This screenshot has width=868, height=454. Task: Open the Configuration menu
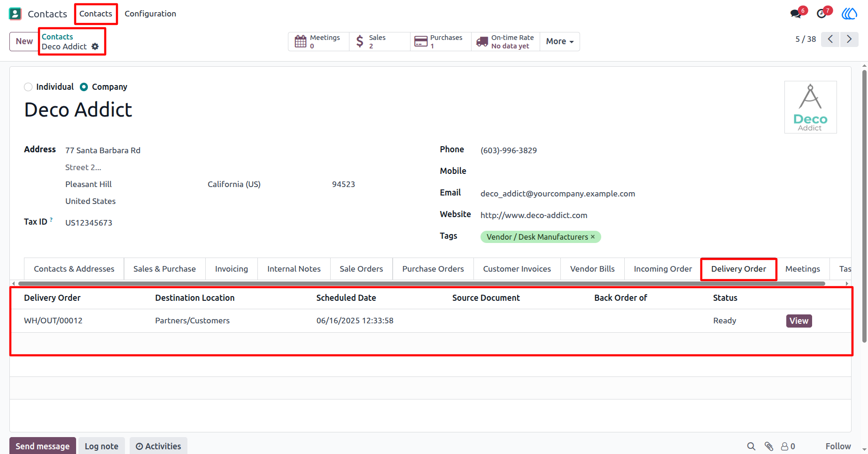[150, 14]
